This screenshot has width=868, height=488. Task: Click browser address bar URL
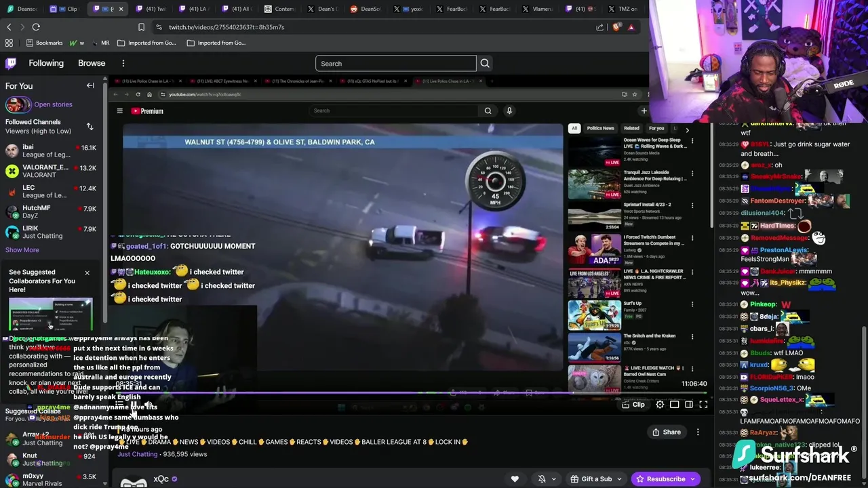pos(226,27)
